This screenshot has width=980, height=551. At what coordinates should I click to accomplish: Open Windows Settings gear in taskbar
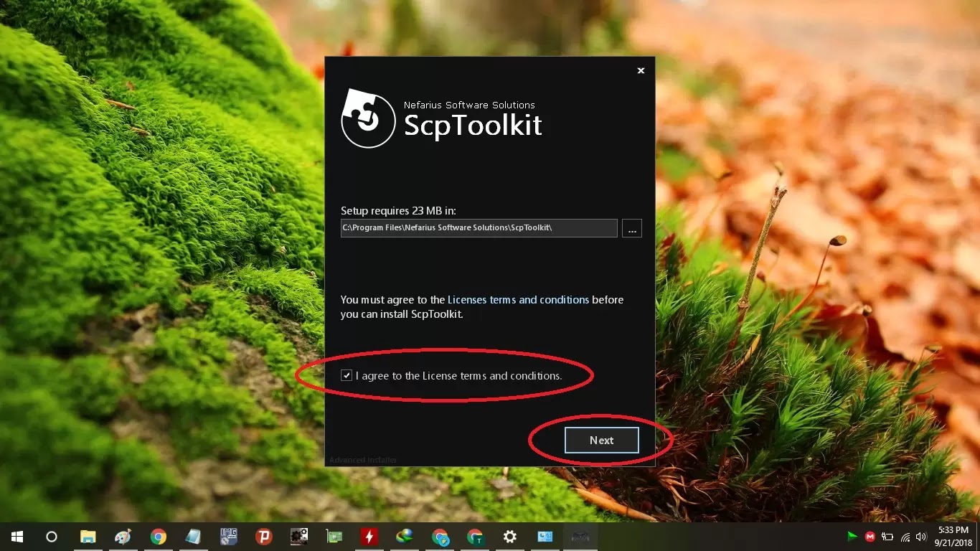tap(510, 537)
